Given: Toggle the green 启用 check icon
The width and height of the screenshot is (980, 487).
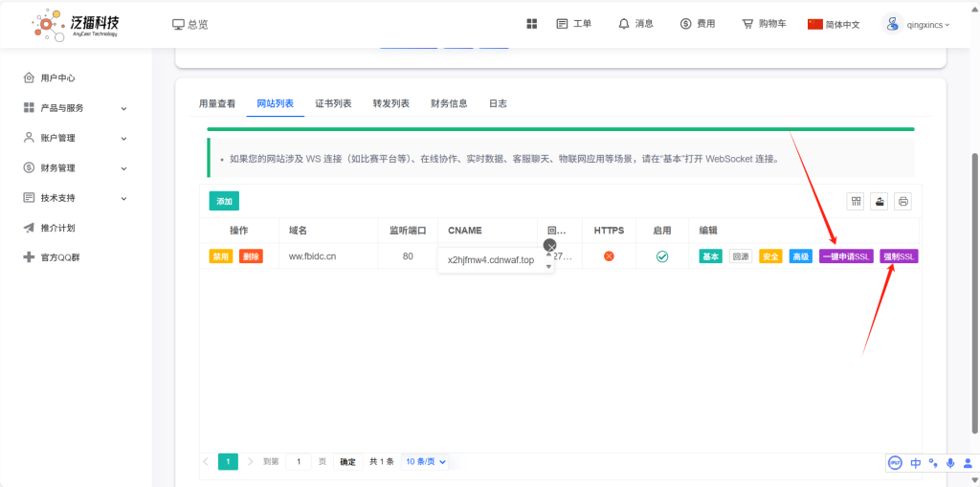Looking at the screenshot, I should tap(662, 256).
